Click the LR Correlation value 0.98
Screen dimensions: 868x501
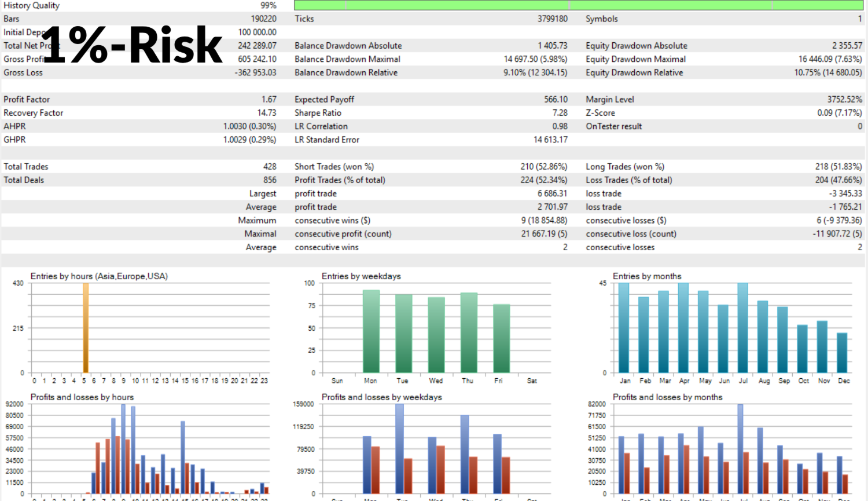[x=560, y=126]
